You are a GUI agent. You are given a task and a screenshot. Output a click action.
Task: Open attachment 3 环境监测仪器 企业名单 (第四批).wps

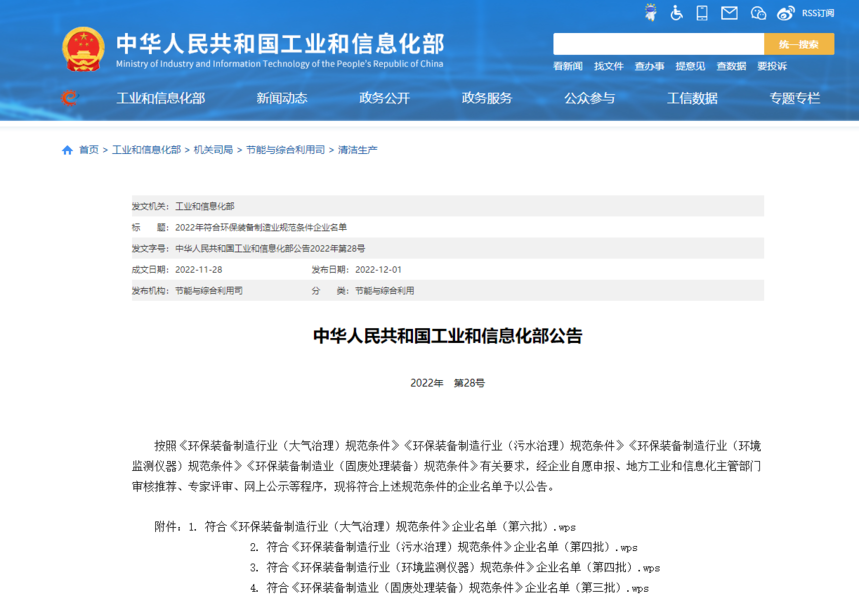pyautogui.click(x=463, y=567)
